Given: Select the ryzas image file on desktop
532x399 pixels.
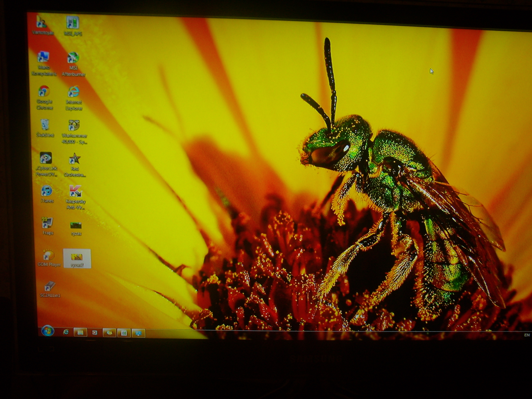Looking at the screenshot, I should tap(76, 229).
